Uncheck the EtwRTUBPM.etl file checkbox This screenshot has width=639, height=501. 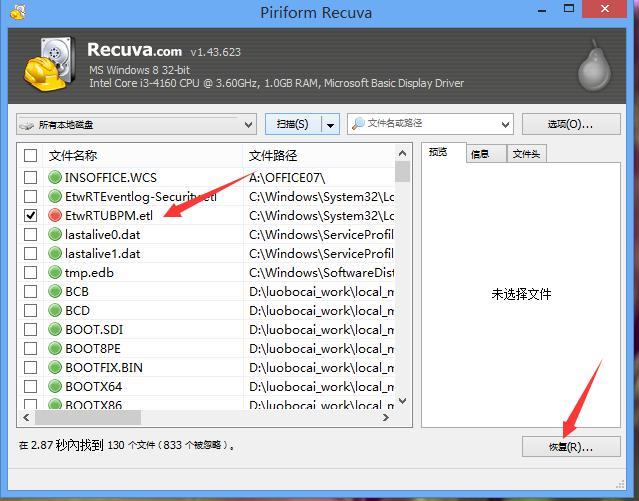[30, 215]
